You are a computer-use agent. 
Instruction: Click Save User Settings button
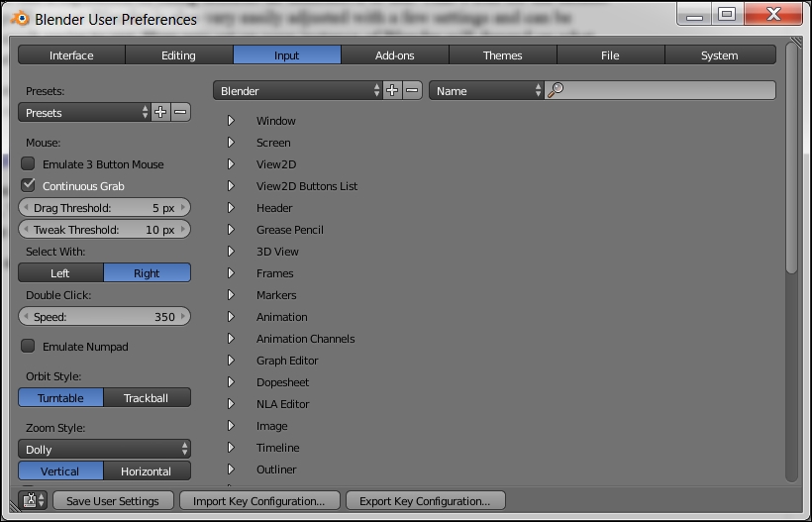click(113, 501)
